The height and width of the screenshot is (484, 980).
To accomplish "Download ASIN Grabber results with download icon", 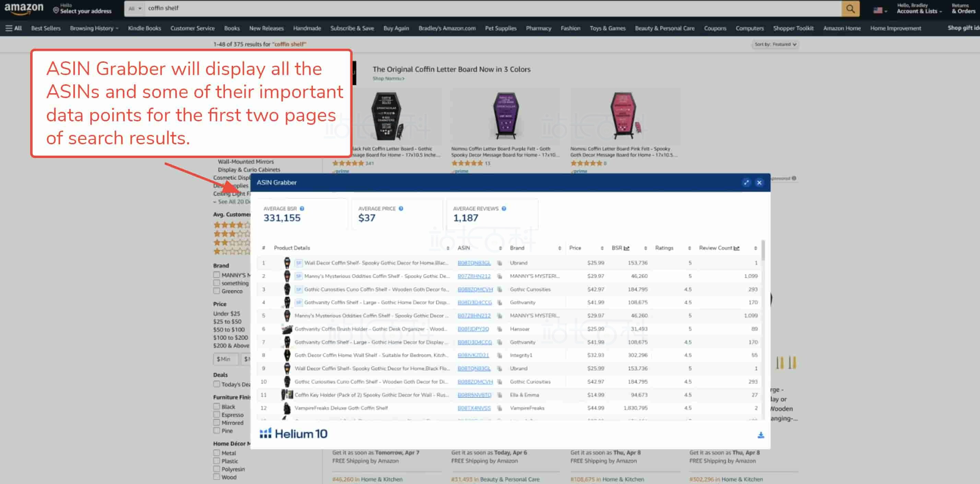I will [x=760, y=435].
